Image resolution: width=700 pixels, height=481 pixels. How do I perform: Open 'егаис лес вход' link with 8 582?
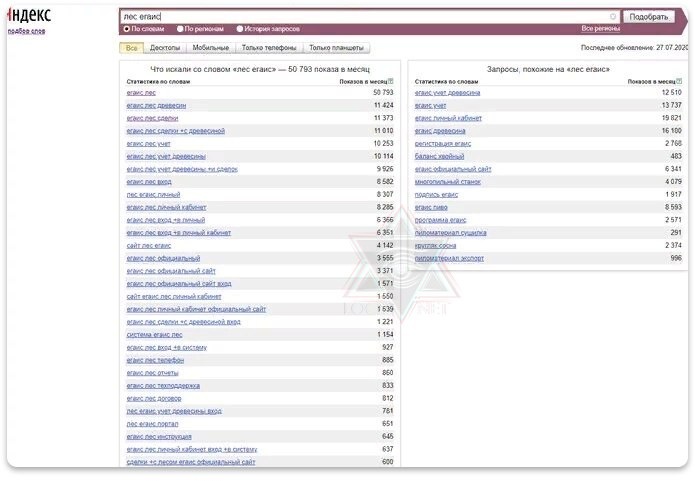pyautogui.click(x=149, y=182)
